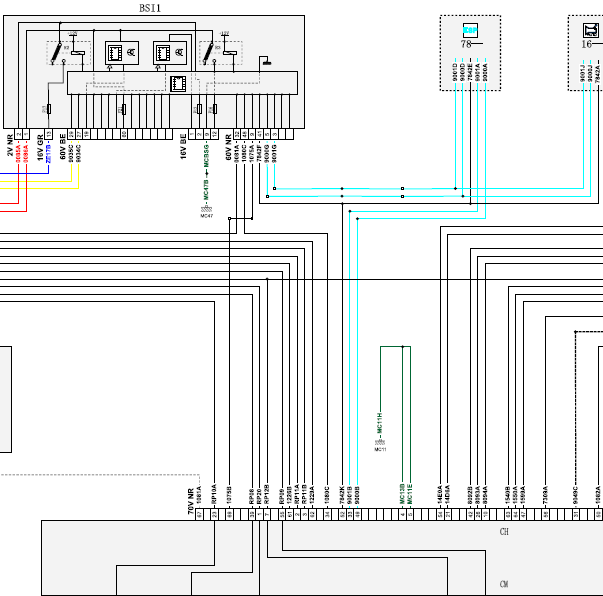Click the MC11 ground symbol
603x596 pixels.
380,445
